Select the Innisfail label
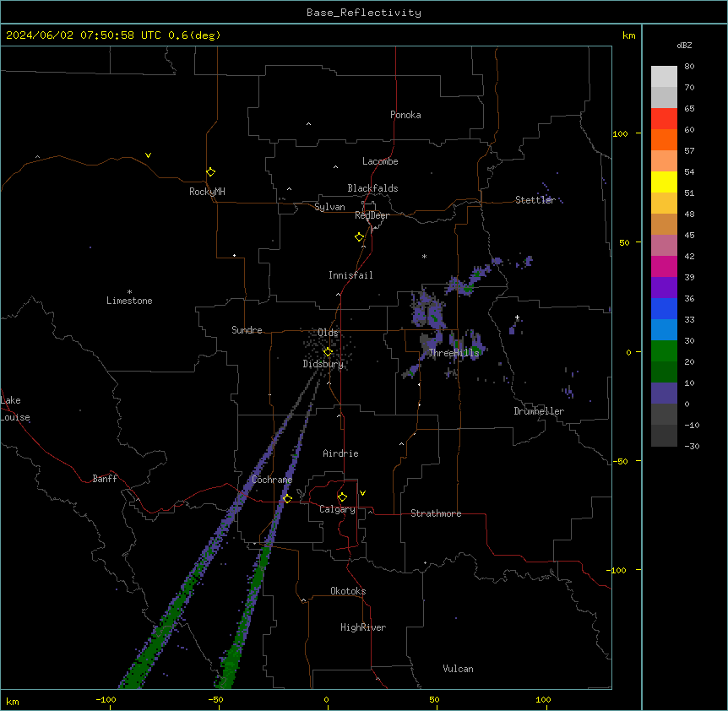 [350, 275]
